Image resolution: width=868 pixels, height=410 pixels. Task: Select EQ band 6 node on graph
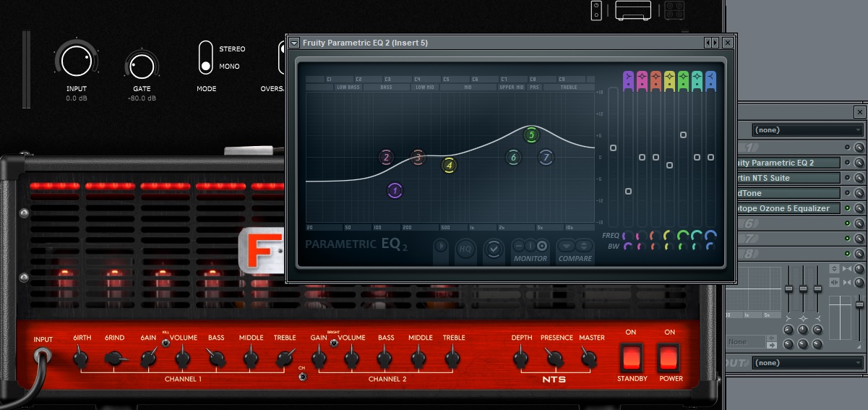[513, 158]
